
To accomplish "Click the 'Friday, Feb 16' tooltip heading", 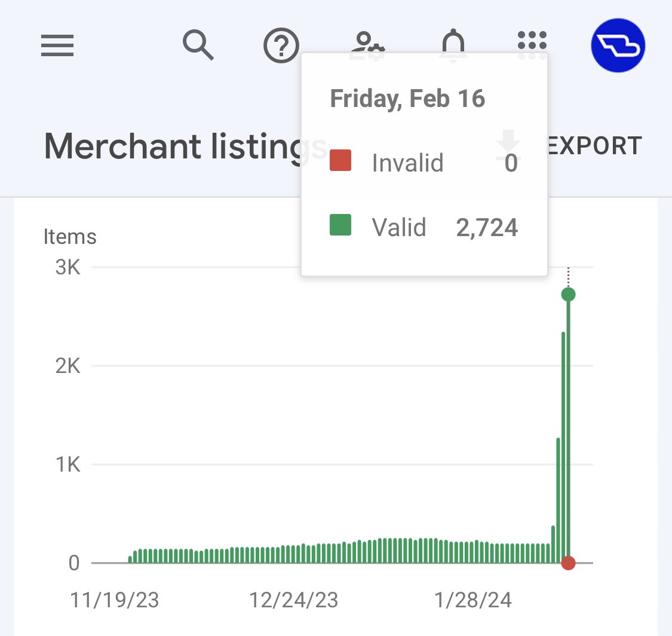I will pyautogui.click(x=407, y=99).
